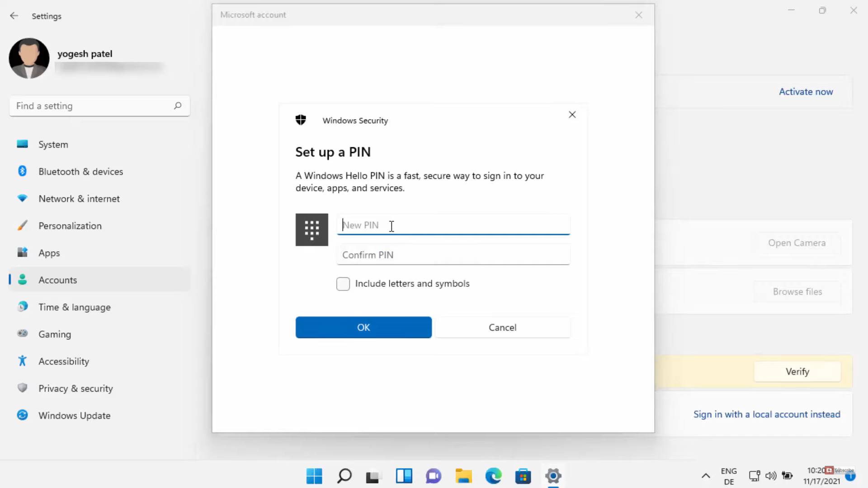Open Apps settings
Screen dimensions: 868x488
coord(99,253)
